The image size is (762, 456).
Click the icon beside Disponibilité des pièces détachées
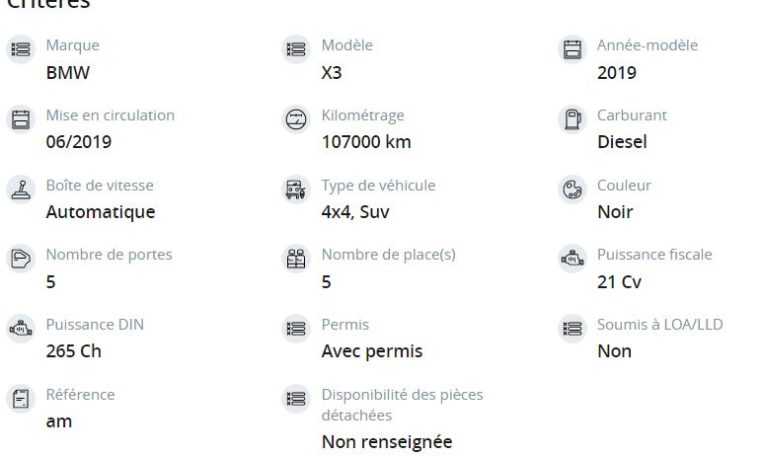pos(296,398)
